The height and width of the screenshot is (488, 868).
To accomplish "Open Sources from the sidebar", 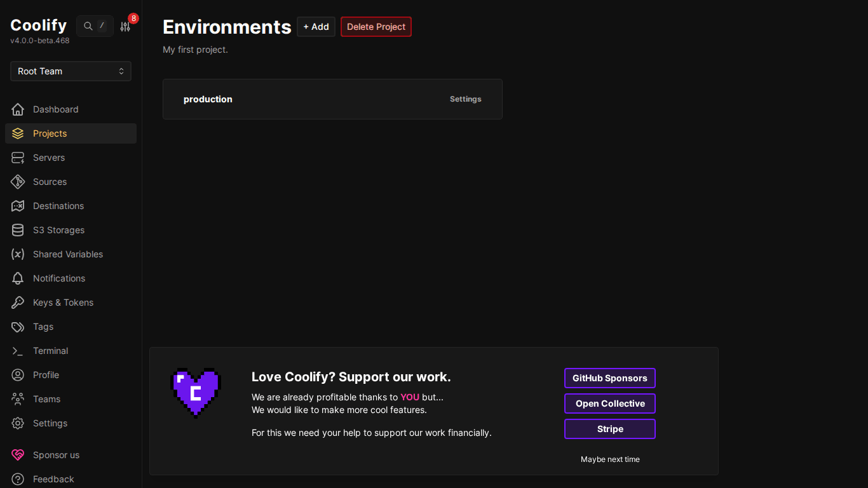I will point(50,182).
